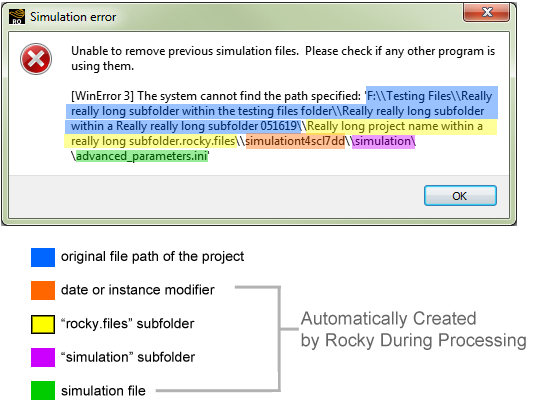This screenshot has width=536, height=420.
Task: Click the Rocky app icon in title bar
Action: coord(17,16)
